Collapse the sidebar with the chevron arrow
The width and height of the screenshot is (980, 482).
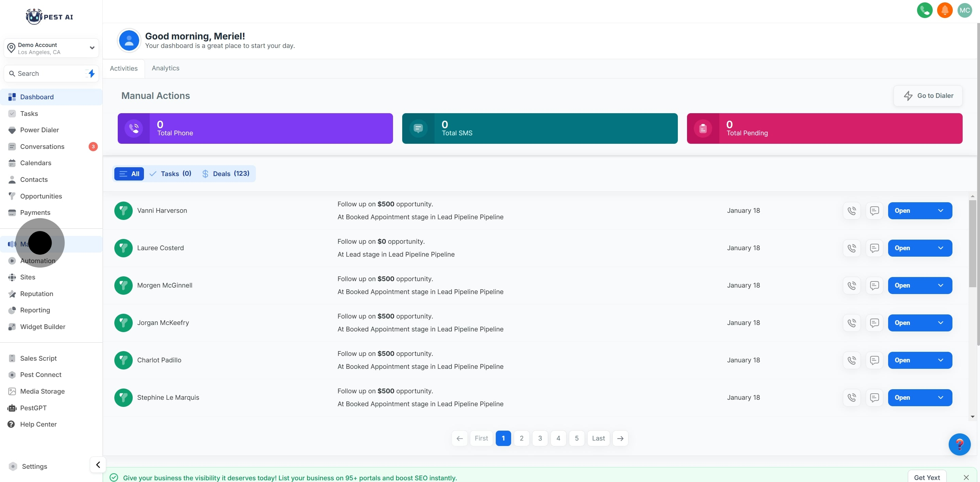[98, 465]
